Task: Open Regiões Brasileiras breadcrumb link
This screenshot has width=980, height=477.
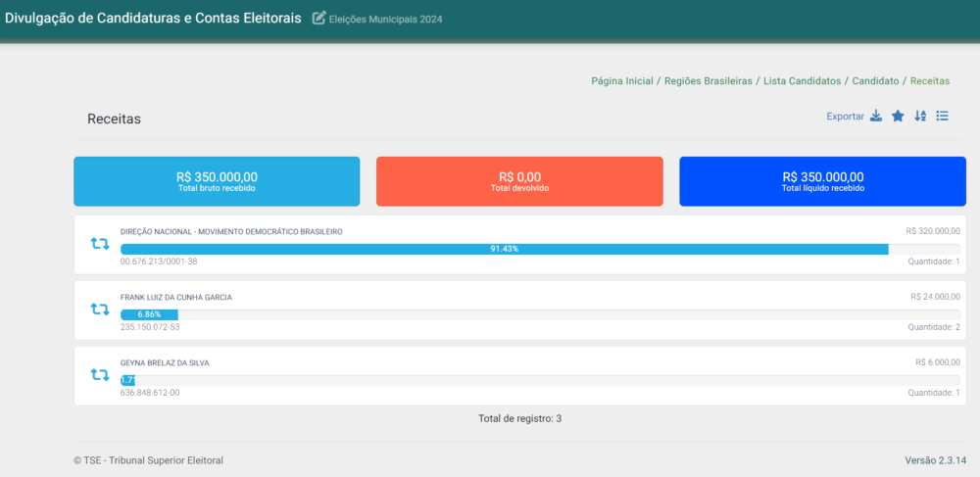Action: 708,80
